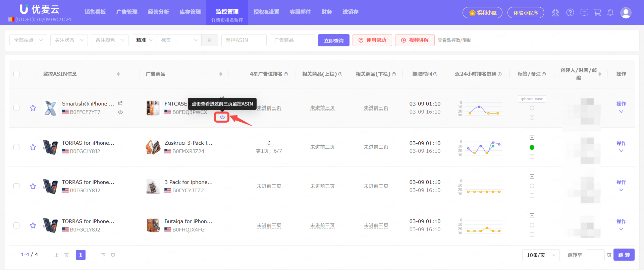Go to 财务 tab
The height and width of the screenshot is (270, 644).
coord(327,12)
